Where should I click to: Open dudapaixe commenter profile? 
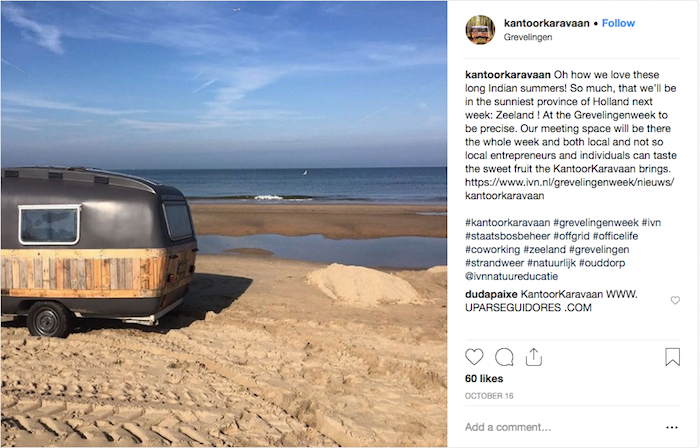pos(491,294)
